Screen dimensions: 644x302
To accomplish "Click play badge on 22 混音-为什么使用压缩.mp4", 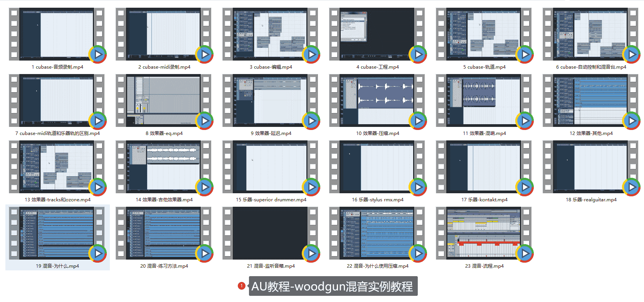I will click(x=418, y=253).
